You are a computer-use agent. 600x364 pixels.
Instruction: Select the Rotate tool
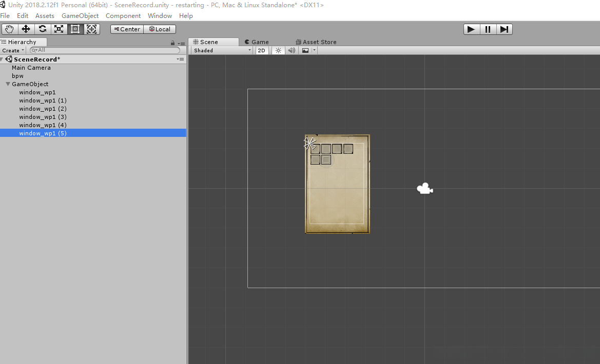[x=43, y=29]
